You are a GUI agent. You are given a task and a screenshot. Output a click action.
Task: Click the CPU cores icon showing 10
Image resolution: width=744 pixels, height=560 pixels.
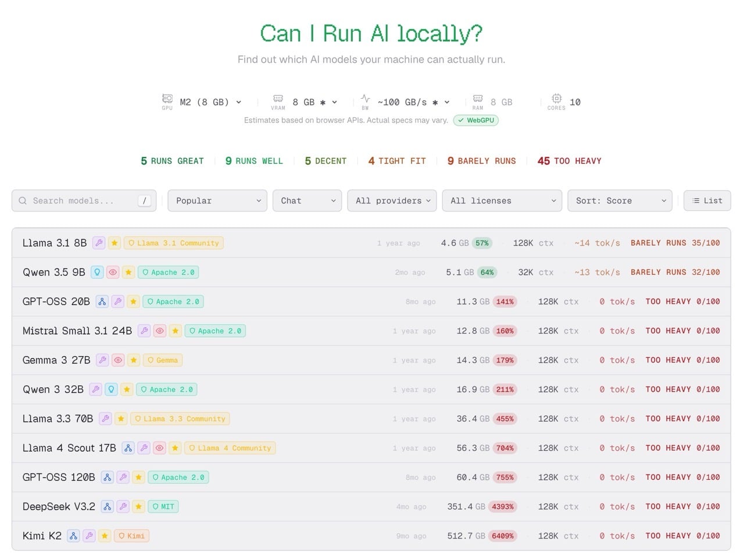click(x=556, y=99)
